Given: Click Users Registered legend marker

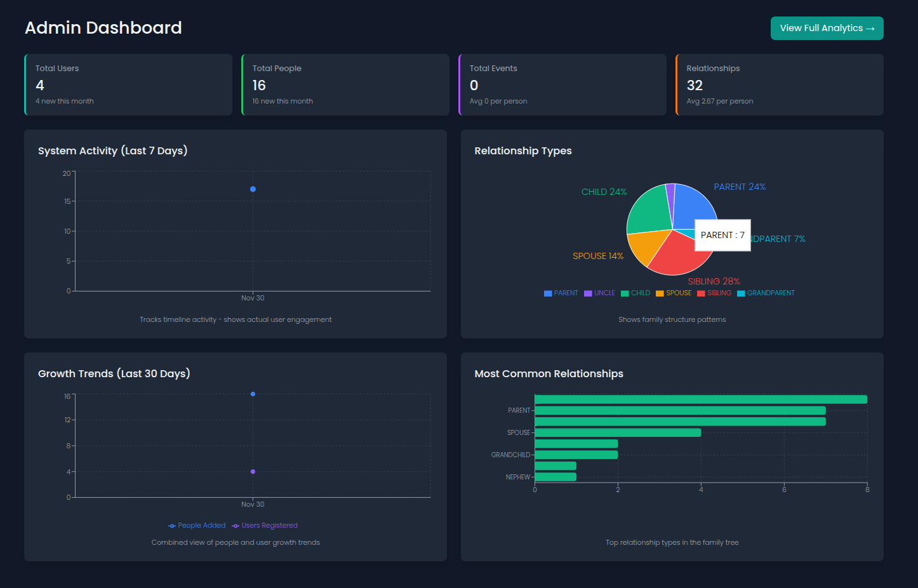Looking at the screenshot, I should click(236, 526).
